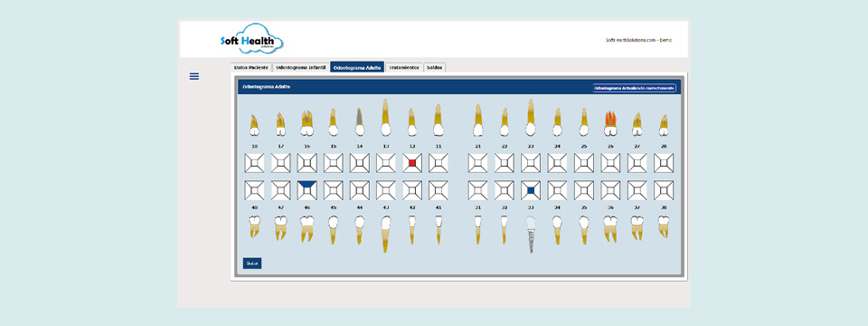Viewport: 868px width, 326px height.
Task: Select lower tooth 38 image
Action: tap(663, 226)
